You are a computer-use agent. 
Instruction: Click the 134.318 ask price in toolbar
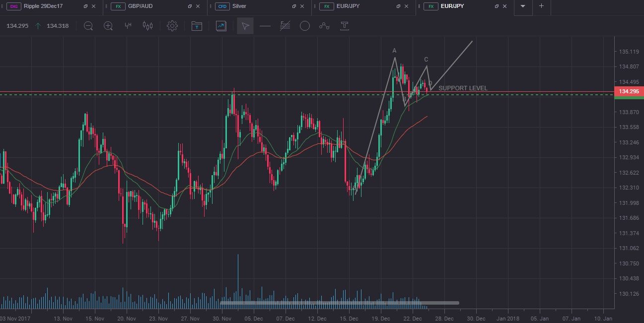click(58, 26)
